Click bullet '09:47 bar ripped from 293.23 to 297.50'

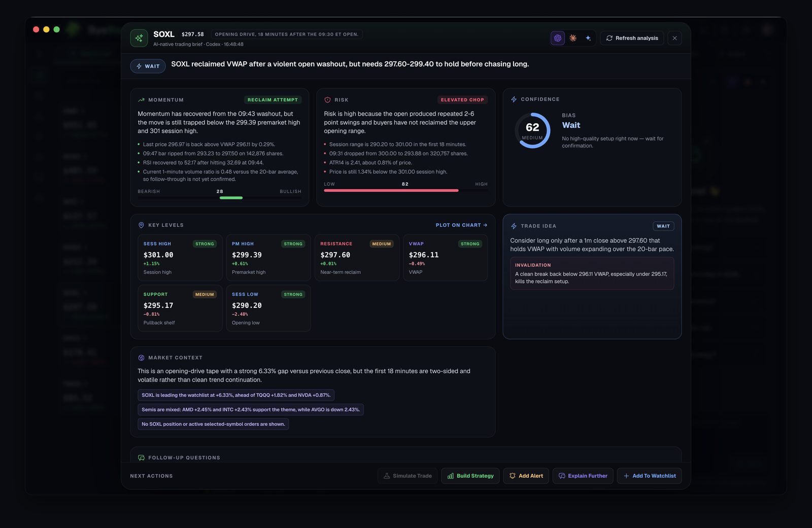[x=213, y=154]
